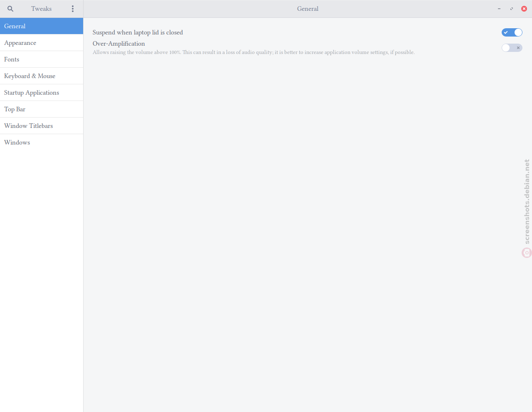Go to the Fonts settings
This screenshot has width=532, height=412.
point(42,59)
